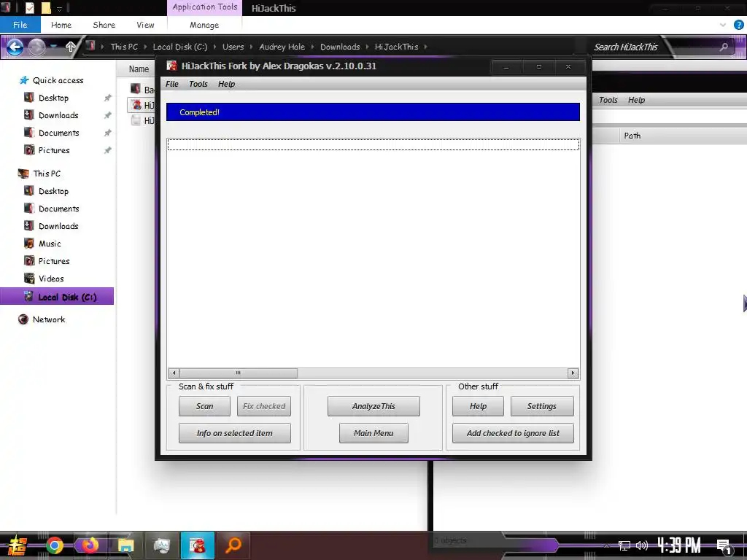Open the Manage tab under Application Tools

[204, 25]
